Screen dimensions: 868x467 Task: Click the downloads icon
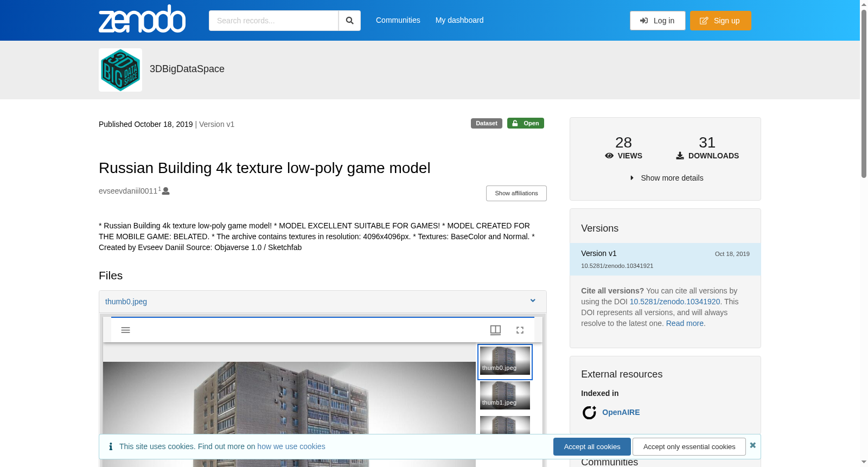680,156
